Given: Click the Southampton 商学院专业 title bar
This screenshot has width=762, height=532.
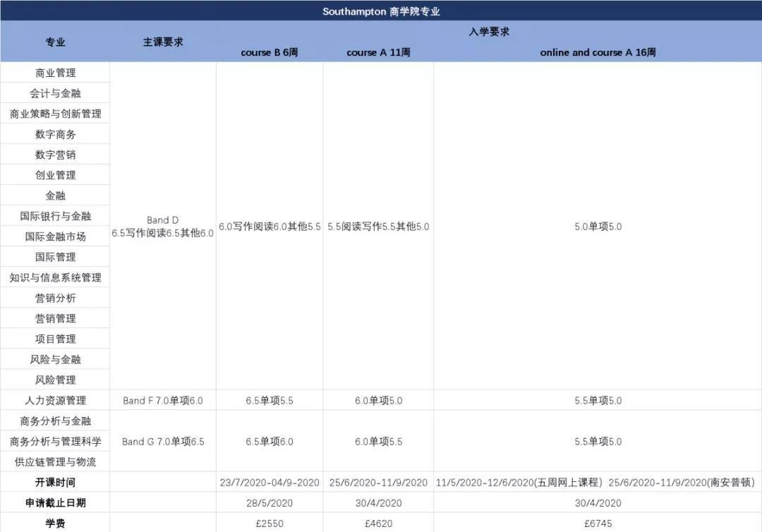Looking at the screenshot, I should click(381, 11).
